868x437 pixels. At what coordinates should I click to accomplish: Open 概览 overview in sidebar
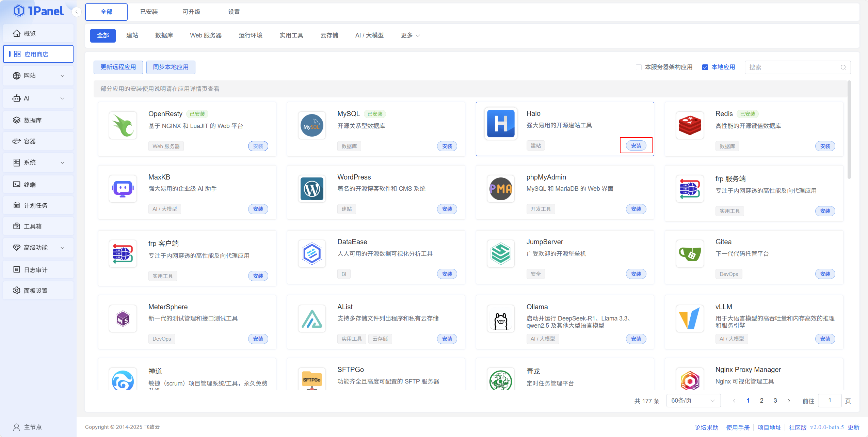pyautogui.click(x=38, y=33)
